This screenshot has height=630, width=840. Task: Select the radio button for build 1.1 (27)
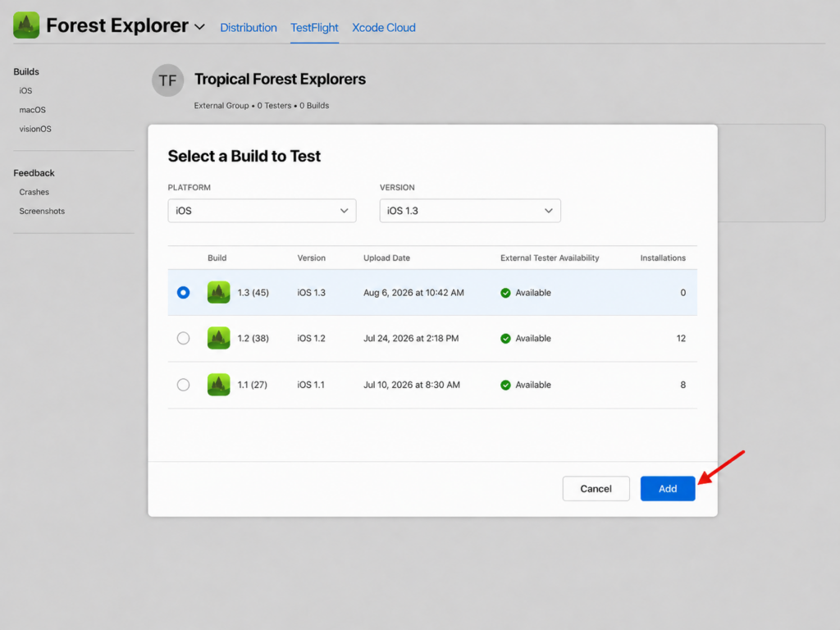coord(183,385)
